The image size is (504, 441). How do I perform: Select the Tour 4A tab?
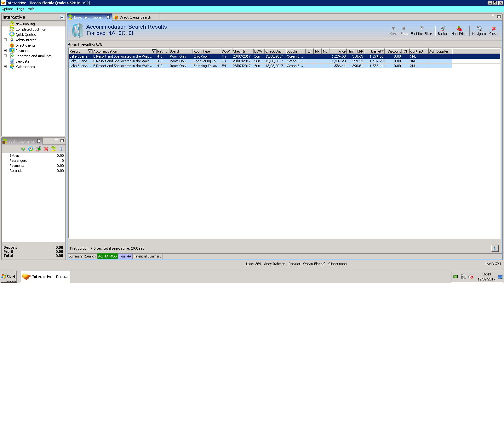125,256
